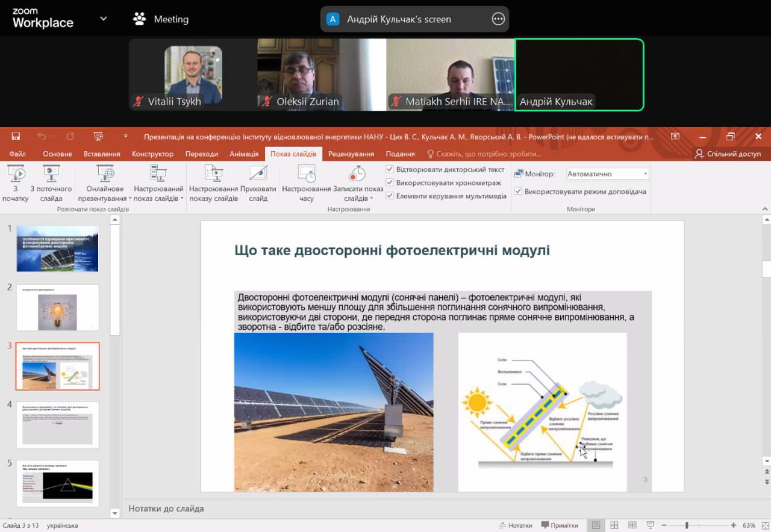
Task: Click Start From Beginning quick access icon
Action: [x=98, y=137]
